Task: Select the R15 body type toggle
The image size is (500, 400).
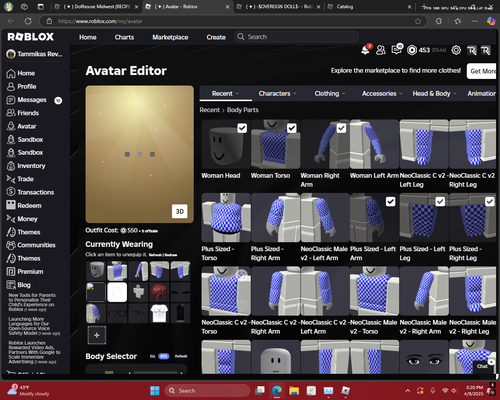Action: click(164, 356)
